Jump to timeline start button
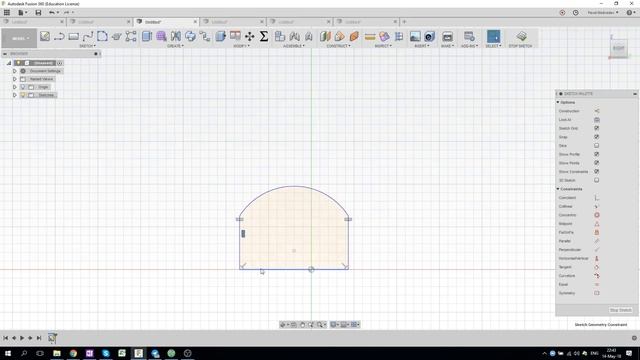 pyautogui.click(x=6, y=338)
